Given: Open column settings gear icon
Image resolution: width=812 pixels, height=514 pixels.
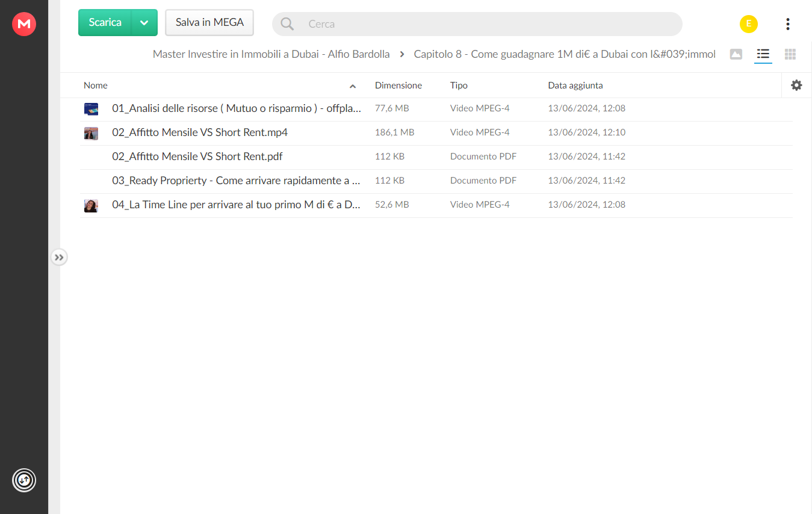Looking at the screenshot, I should pos(796,85).
